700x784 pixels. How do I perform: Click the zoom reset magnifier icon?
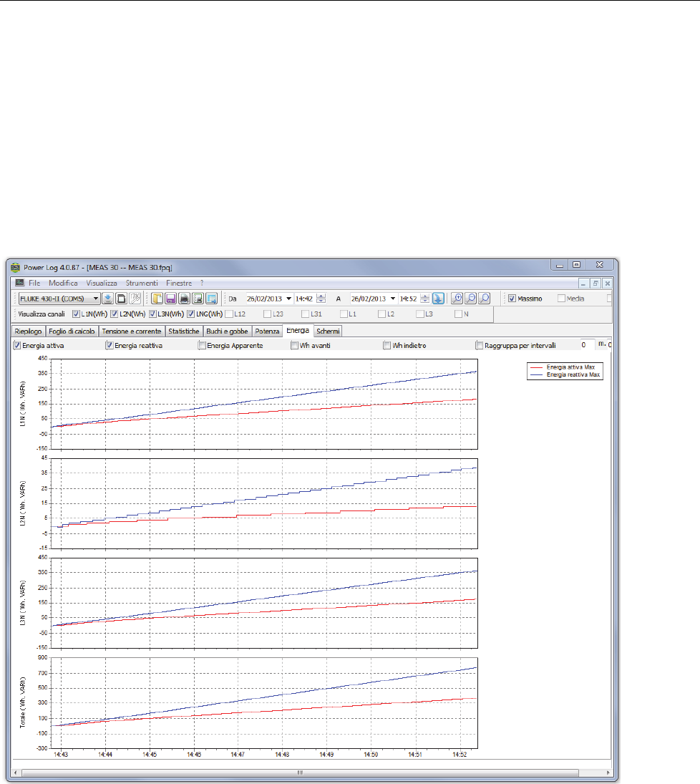click(x=484, y=299)
